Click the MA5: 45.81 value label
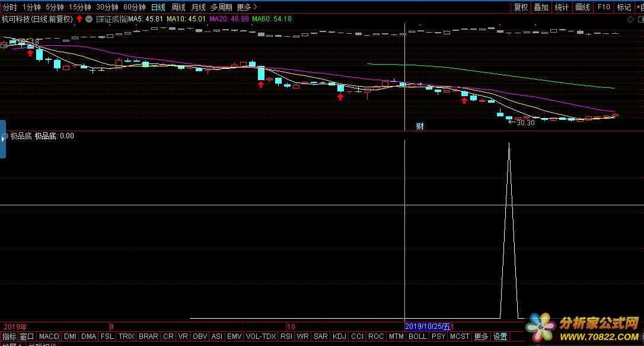The height and width of the screenshot is (346, 644). coord(146,19)
